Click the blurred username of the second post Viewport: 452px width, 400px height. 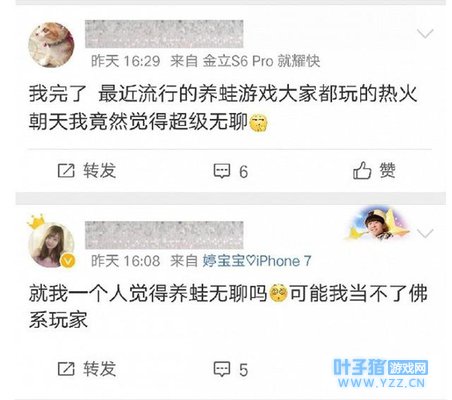pos(164,235)
